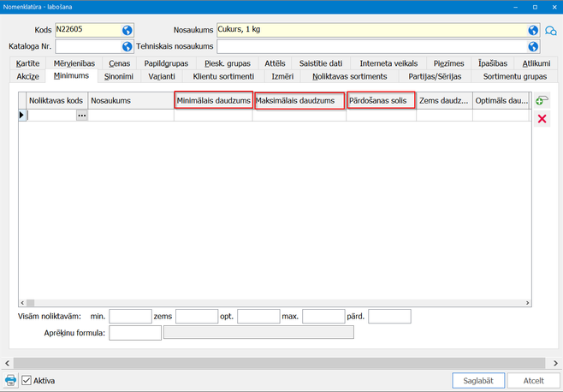Open the Varianti tab
Viewport: 563px width, 392px height.
coord(162,76)
